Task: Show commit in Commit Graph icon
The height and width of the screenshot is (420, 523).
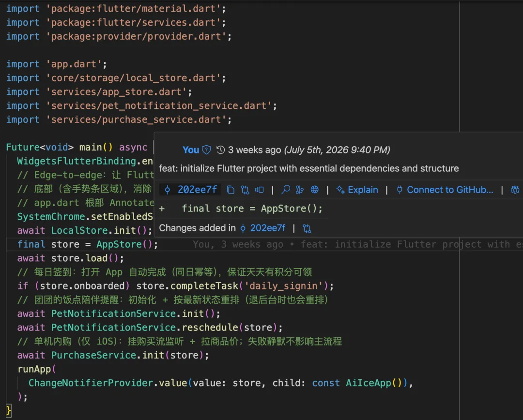Action: tap(300, 190)
